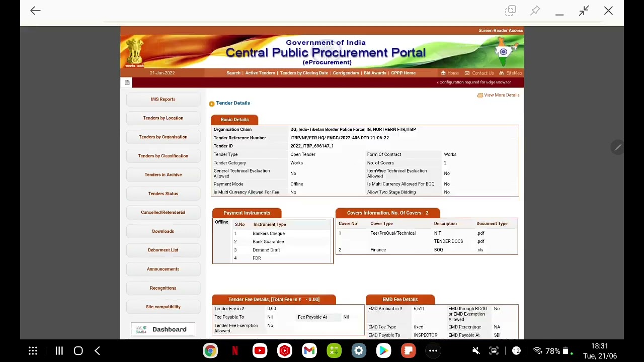The image size is (644, 362).
Task: Click the Contact Us envelope icon
Action: [x=467, y=73]
